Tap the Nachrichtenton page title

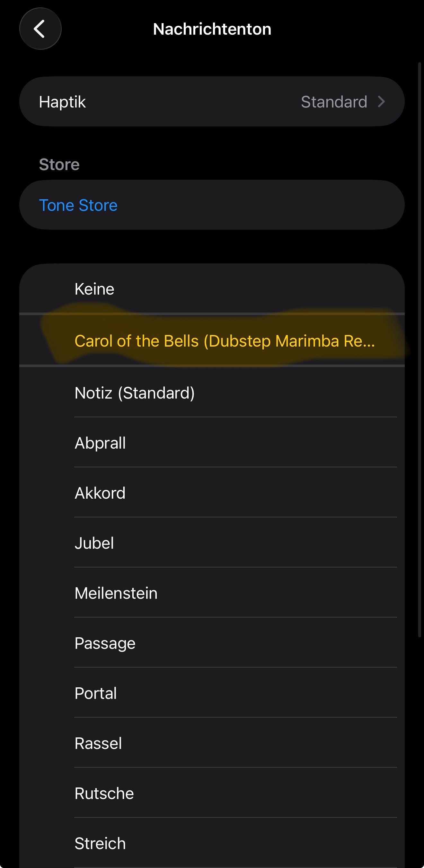point(212,29)
